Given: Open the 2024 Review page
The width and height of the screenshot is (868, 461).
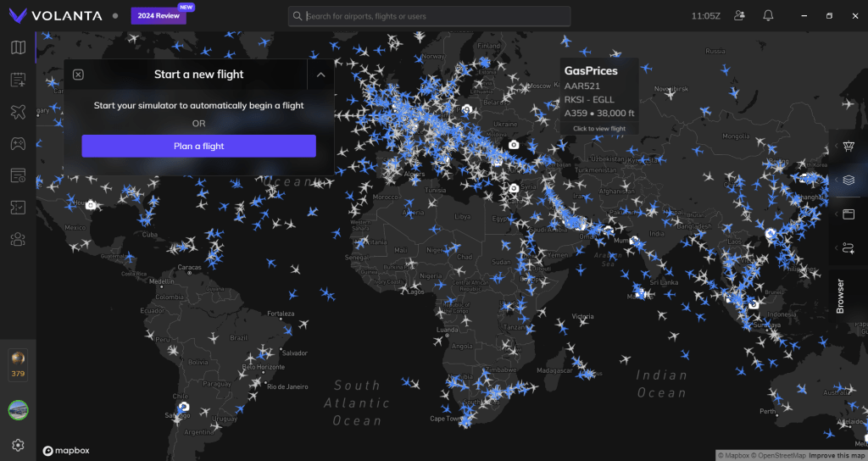Looking at the screenshot, I should click(157, 15).
